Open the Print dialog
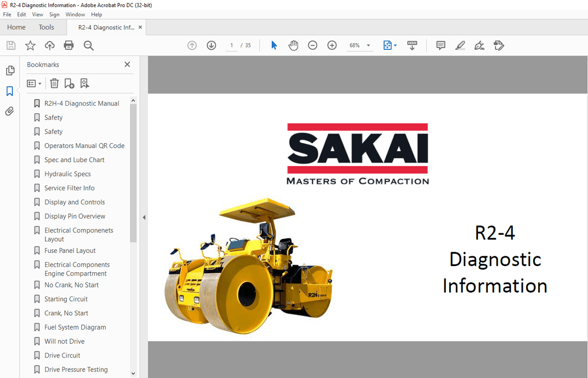Image resolution: width=588 pixels, height=378 pixels. tap(68, 45)
